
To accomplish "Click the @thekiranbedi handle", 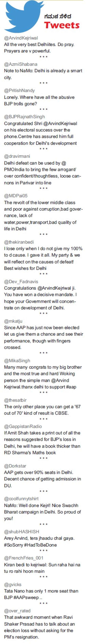I will [19, 242].
